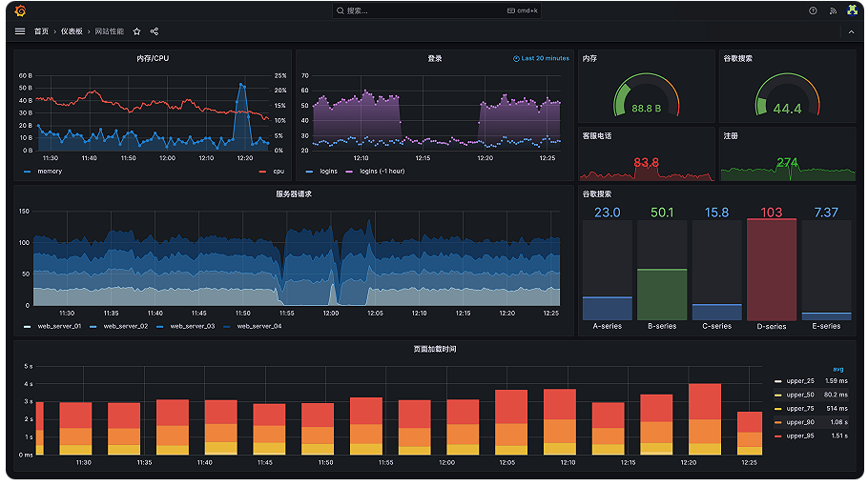This screenshot has width=868, height=487.
Task: Click the clock icon beside Last 20 minutes
Action: 516,59
